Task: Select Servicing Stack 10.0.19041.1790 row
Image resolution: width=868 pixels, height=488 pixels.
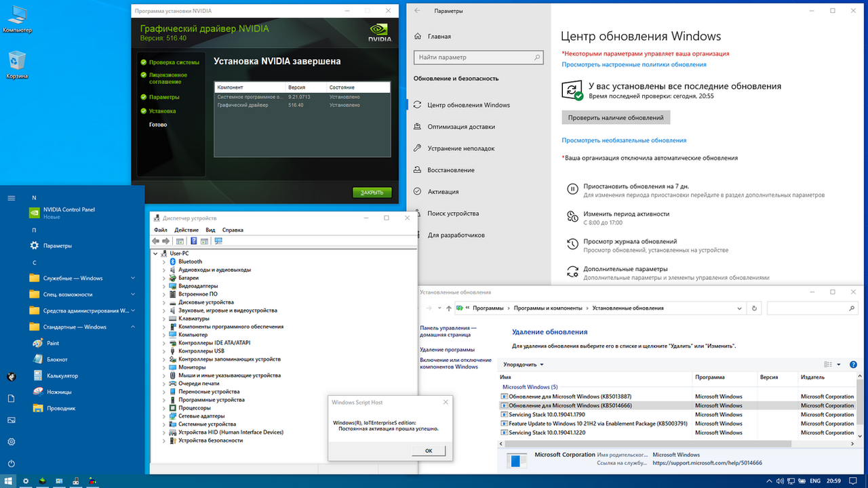Action: 677,414
